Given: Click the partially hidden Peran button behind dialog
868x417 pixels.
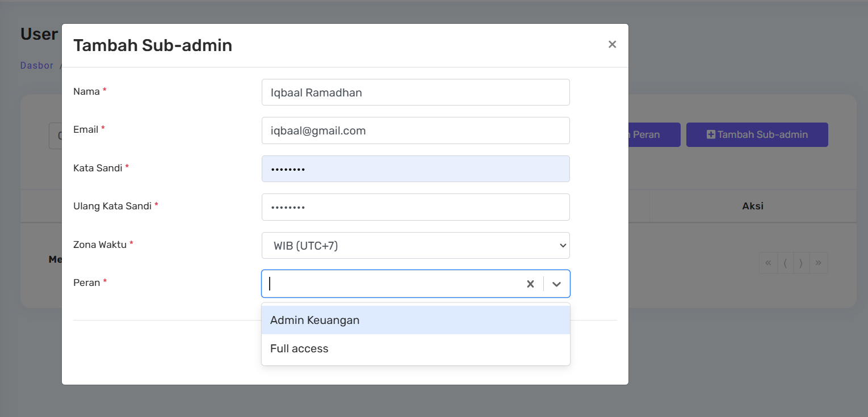Looking at the screenshot, I should click(654, 134).
